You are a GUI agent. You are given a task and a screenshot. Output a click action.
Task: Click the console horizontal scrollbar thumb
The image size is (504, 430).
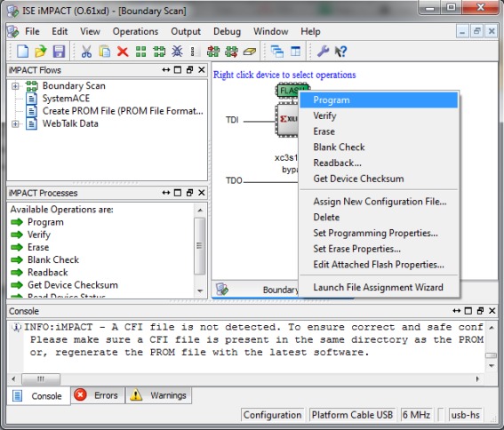tap(41, 378)
